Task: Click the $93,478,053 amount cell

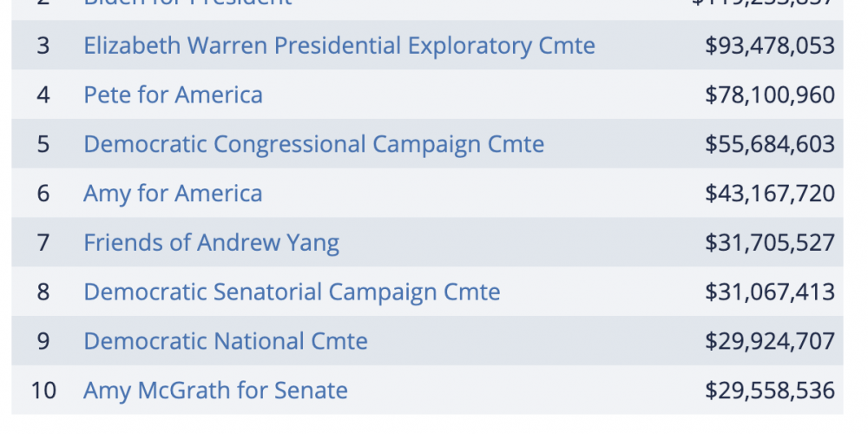Action: coord(770,46)
